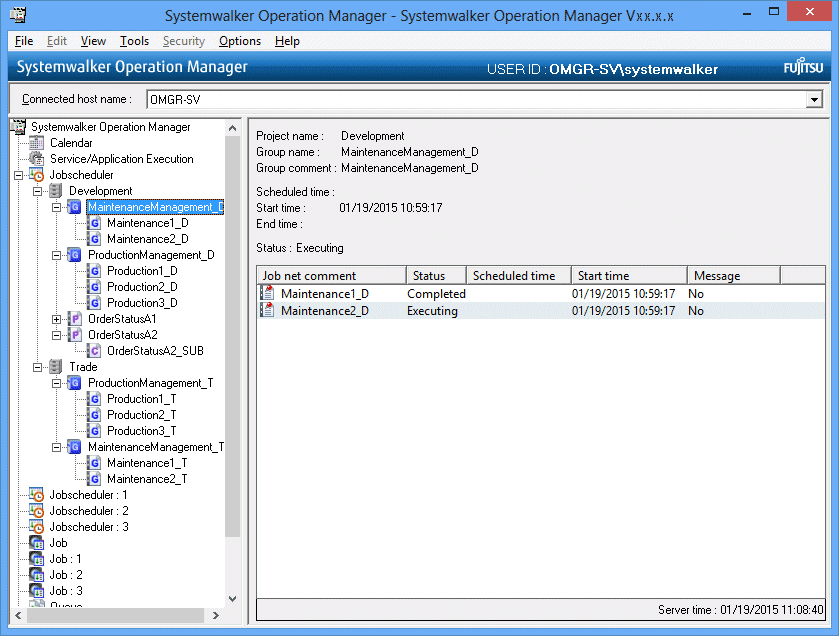Click the Calendar icon in tree
The width and height of the screenshot is (839, 636).
click(x=37, y=143)
